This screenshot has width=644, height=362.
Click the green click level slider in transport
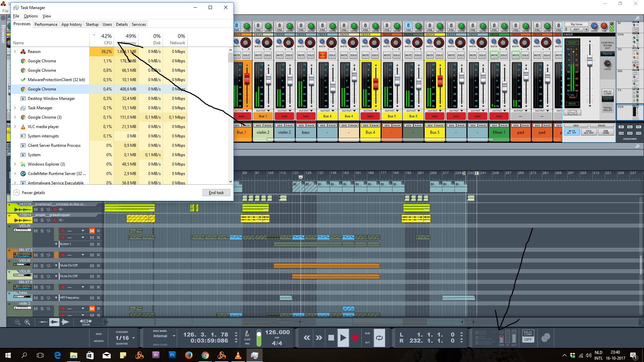259,338
